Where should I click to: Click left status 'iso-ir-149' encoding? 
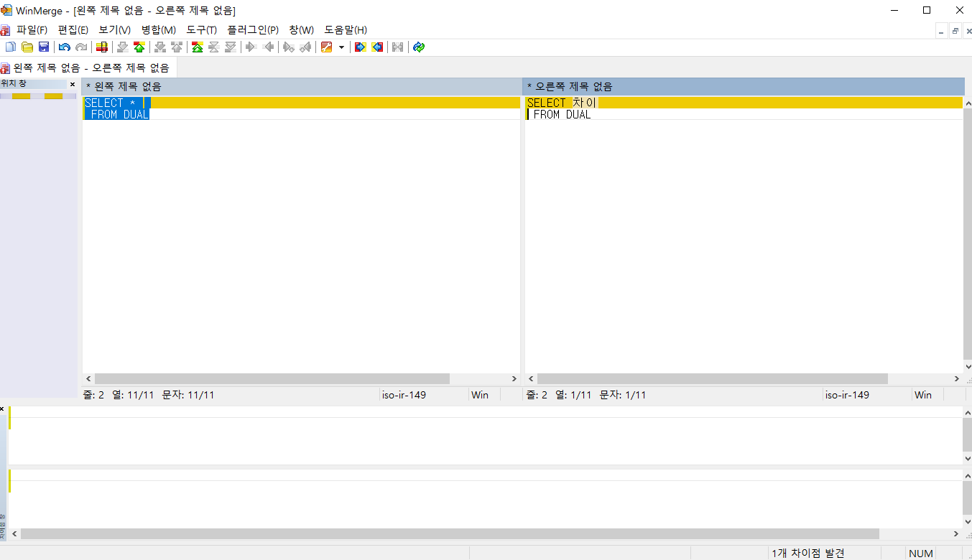(404, 395)
